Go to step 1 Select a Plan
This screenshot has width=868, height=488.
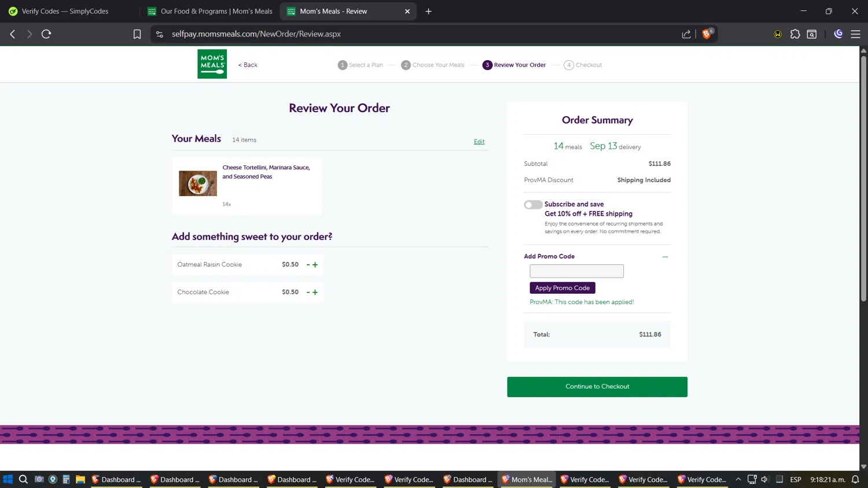point(360,65)
